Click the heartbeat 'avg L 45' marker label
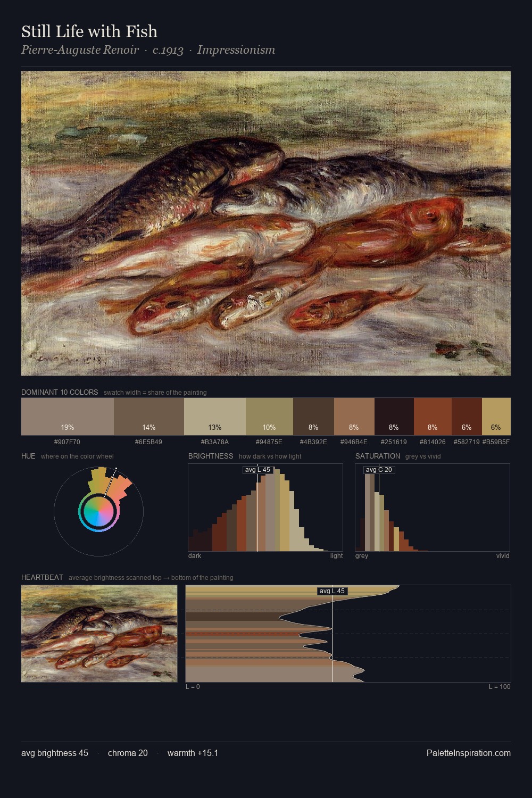The image size is (532, 798). point(332,591)
